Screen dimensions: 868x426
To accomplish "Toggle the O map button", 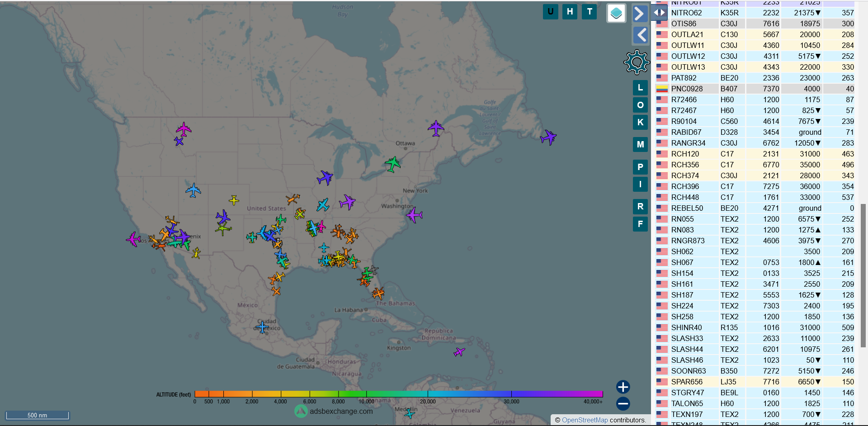I will (x=640, y=105).
